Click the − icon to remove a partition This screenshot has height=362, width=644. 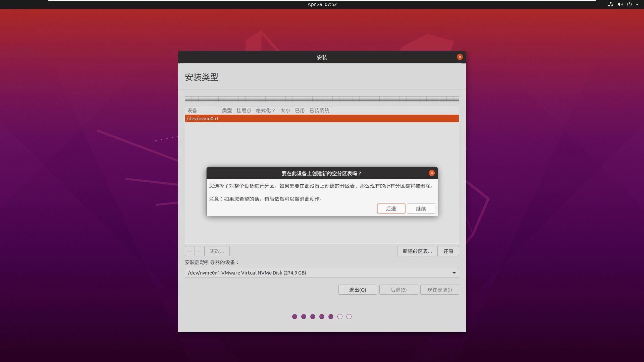(199, 251)
